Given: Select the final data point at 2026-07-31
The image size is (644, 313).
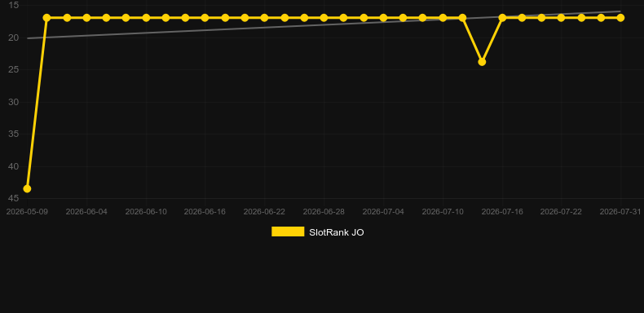Looking at the screenshot, I should [620, 18].
